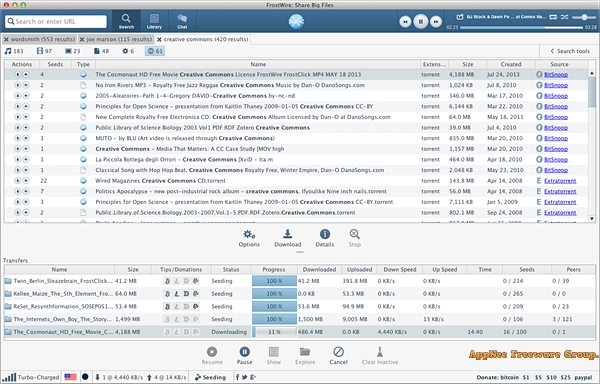Pause the media player playback
The height and width of the screenshot is (384, 600).
(x=421, y=22)
